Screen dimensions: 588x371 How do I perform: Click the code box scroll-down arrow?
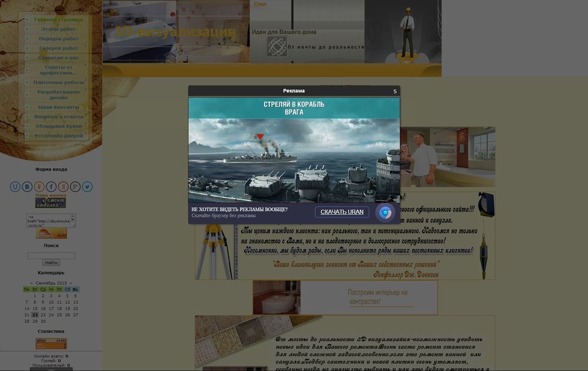(x=73, y=225)
